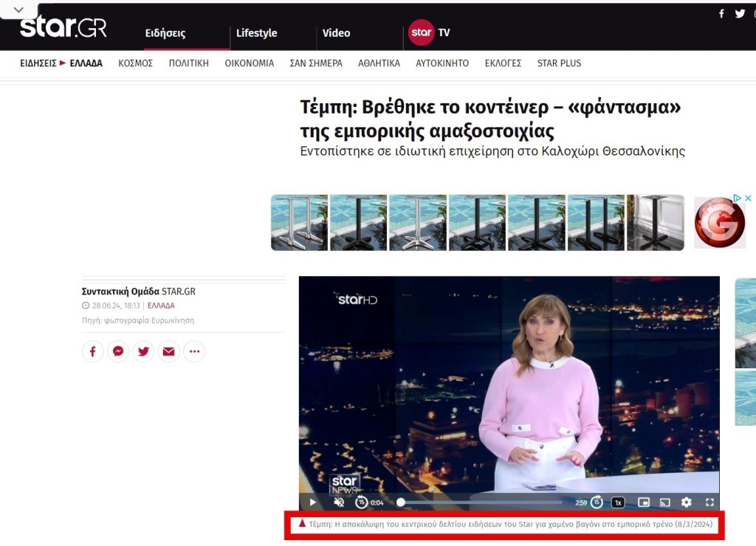The image size is (756, 546).
Task: Open the Lifestyle tab
Action: pyautogui.click(x=256, y=32)
